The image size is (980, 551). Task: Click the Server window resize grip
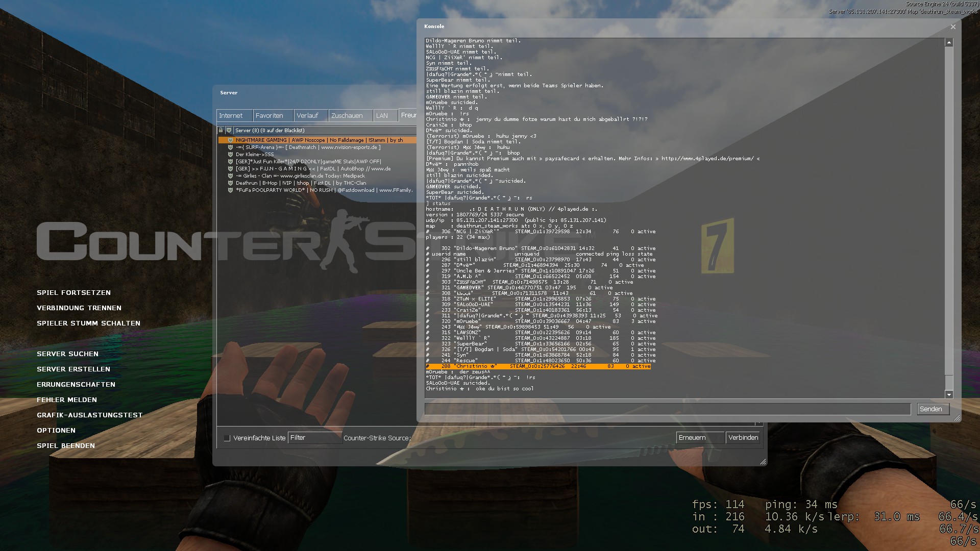[763, 462]
